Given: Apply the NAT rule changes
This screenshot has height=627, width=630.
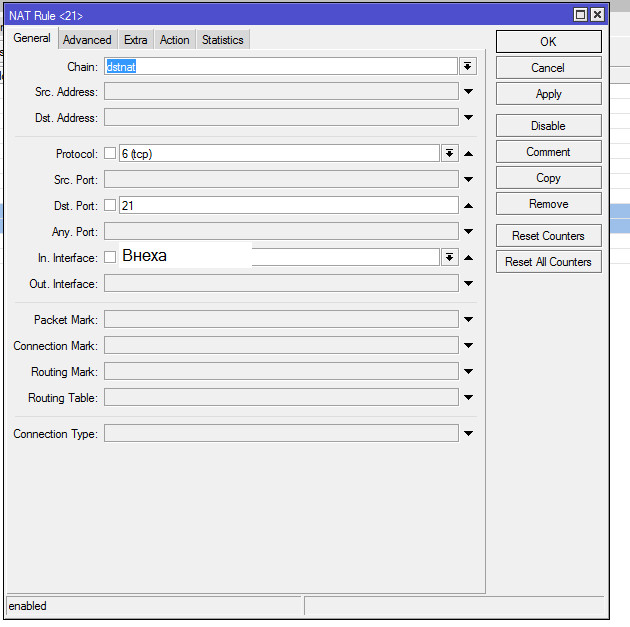Looking at the screenshot, I should click(548, 94).
